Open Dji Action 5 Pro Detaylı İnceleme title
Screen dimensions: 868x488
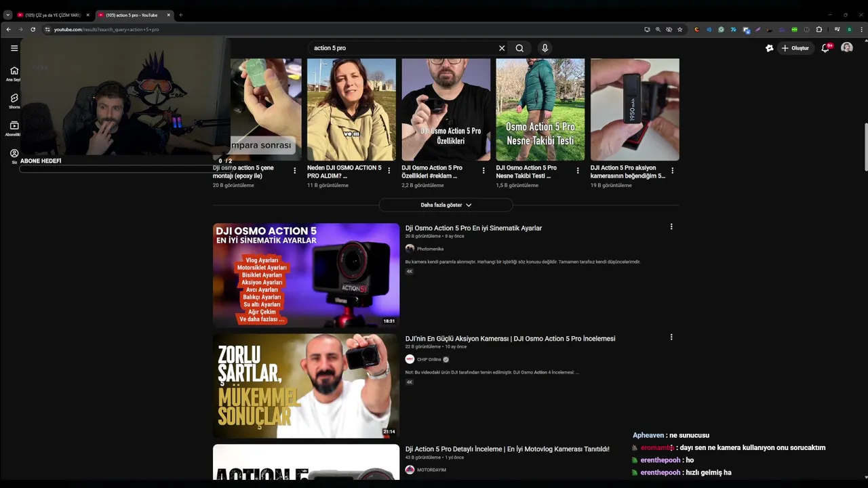coord(507,449)
